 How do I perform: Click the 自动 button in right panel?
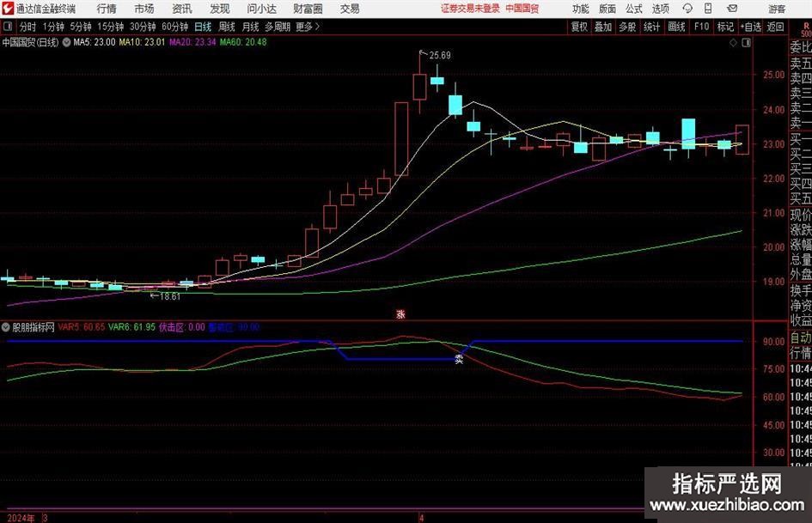point(801,338)
